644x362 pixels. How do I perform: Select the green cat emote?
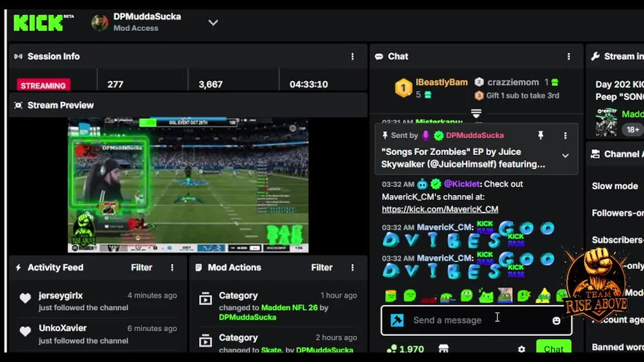[x=486, y=295]
